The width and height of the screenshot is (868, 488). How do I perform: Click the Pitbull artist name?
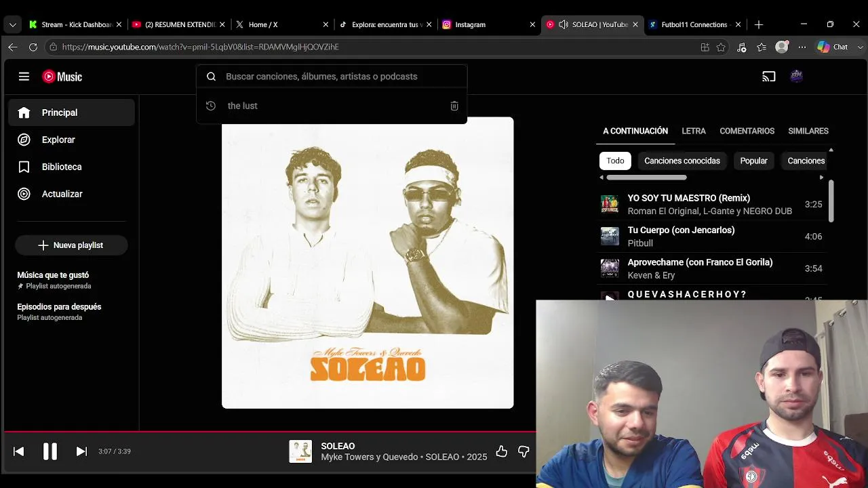[640, 243]
